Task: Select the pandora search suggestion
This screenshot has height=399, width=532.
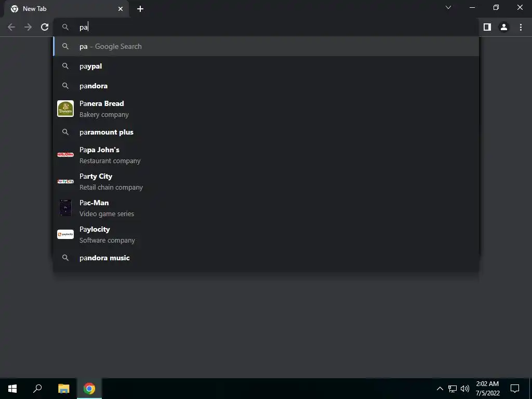Action: click(x=267, y=86)
